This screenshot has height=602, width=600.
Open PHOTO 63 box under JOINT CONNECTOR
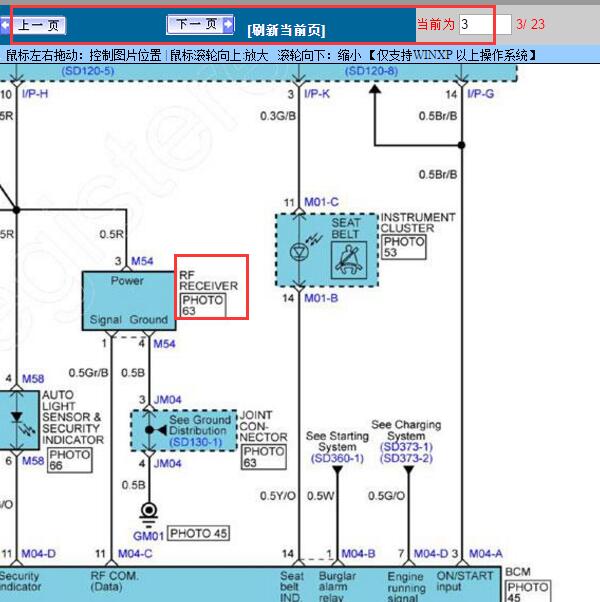coord(264,457)
